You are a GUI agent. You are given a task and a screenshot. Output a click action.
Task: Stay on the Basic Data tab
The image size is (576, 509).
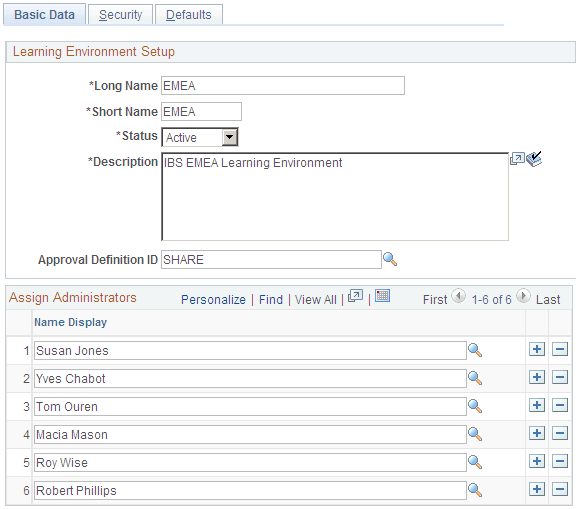pos(44,15)
